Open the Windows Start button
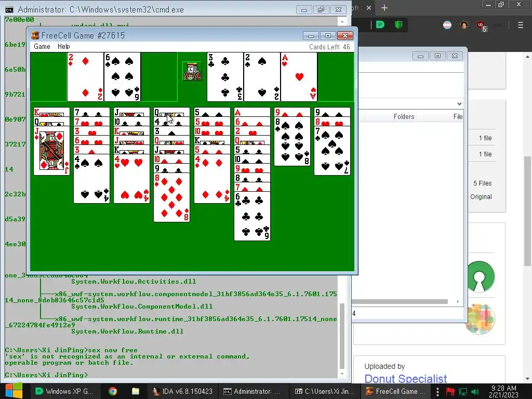The height and width of the screenshot is (399, 532). (x=14, y=391)
